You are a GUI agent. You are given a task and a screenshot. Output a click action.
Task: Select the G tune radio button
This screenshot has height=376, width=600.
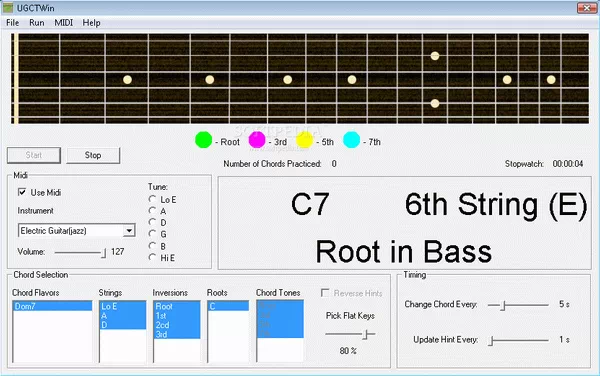[152, 234]
